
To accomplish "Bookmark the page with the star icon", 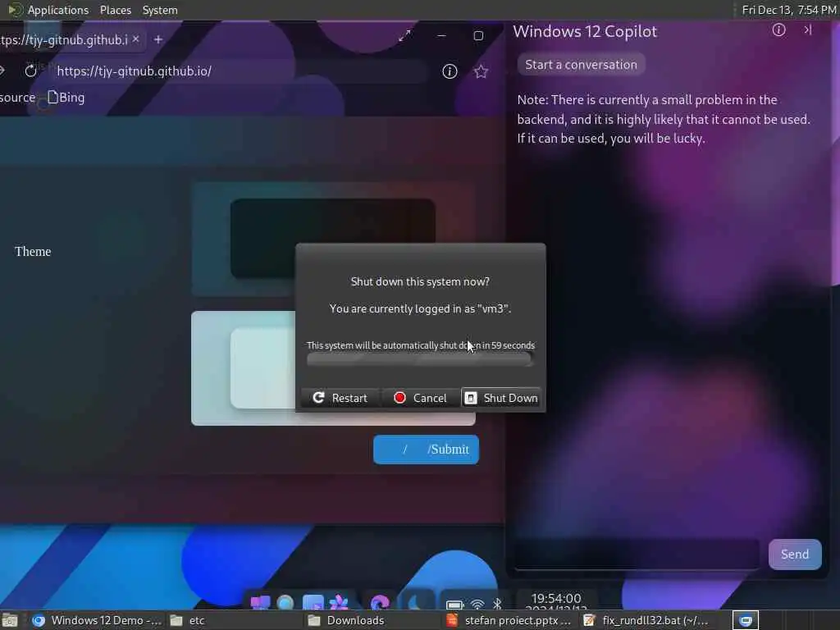I will [x=481, y=71].
